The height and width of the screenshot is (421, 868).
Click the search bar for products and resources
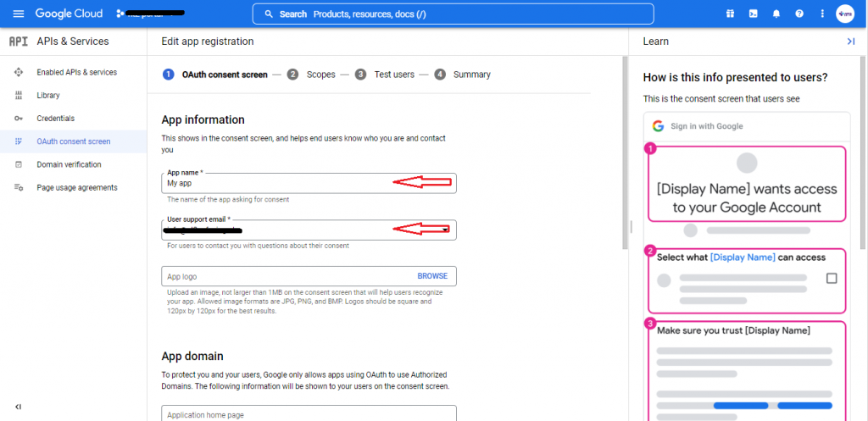click(453, 14)
